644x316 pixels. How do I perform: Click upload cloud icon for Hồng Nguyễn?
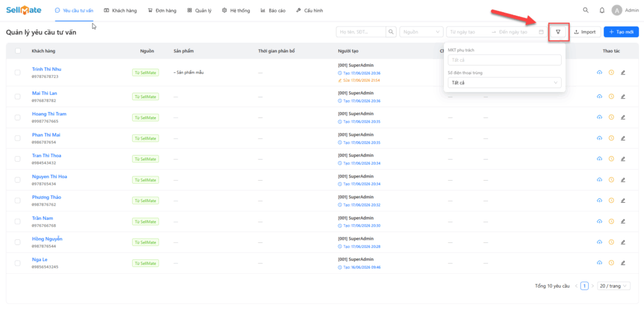tap(599, 242)
